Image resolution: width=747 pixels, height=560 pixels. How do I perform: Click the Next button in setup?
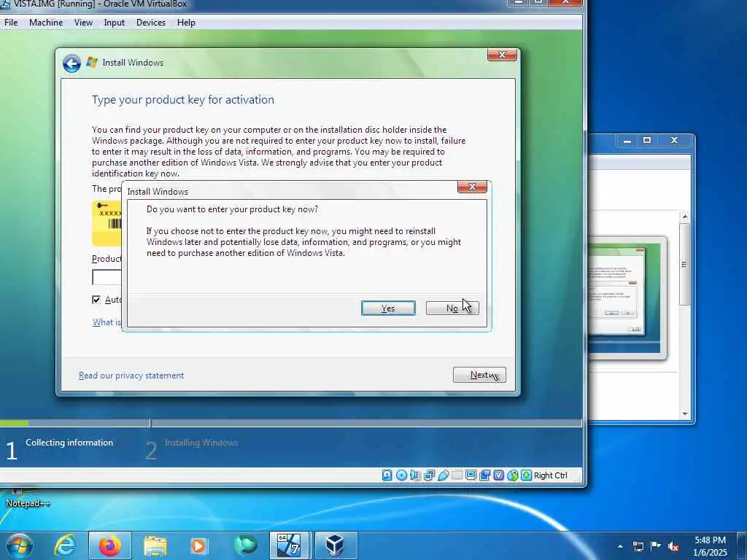click(479, 375)
